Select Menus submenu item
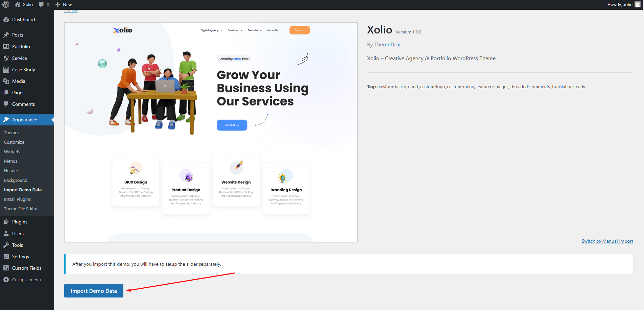 tap(10, 161)
